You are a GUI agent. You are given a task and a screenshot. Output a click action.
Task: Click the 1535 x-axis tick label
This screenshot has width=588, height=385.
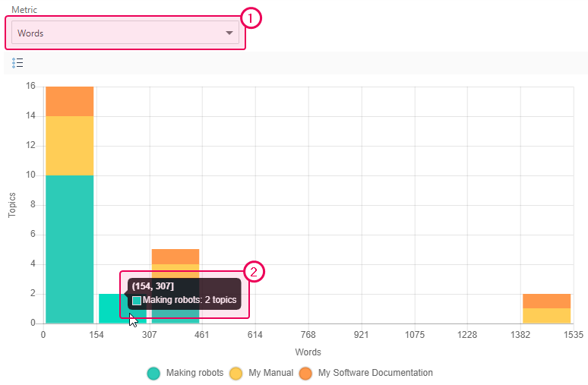tap(574, 334)
